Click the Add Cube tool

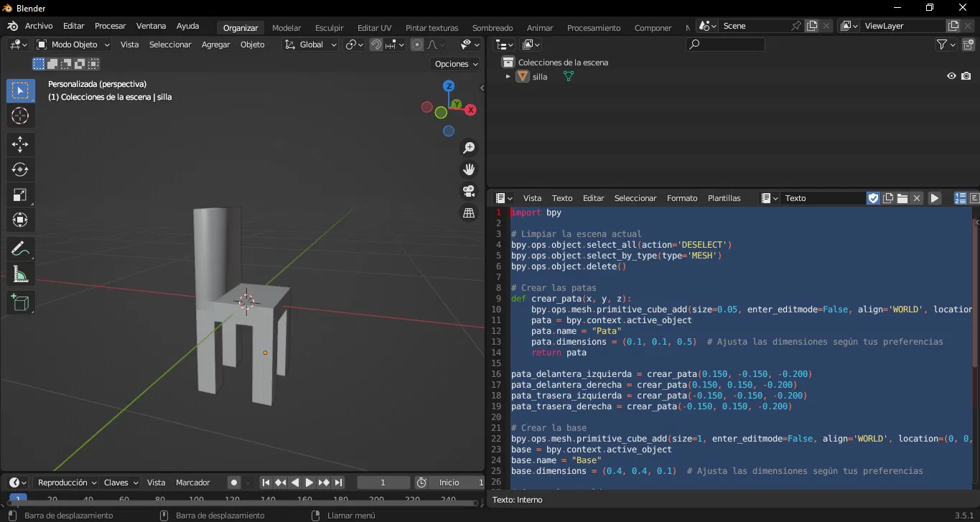click(x=20, y=303)
